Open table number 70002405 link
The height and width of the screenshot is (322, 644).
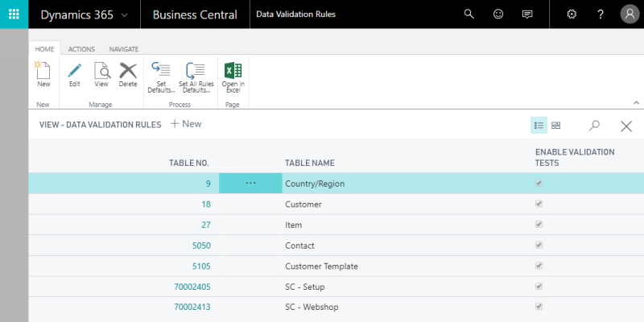point(192,286)
